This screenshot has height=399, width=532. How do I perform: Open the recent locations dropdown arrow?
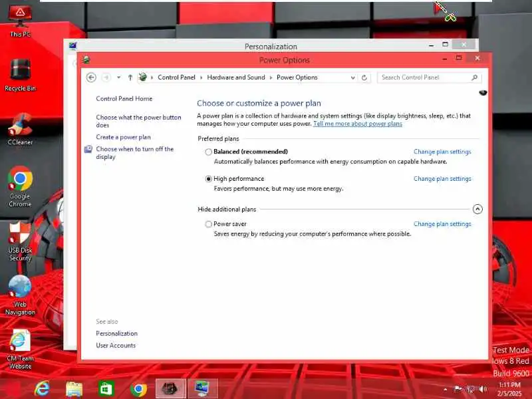tap(118, 77)
